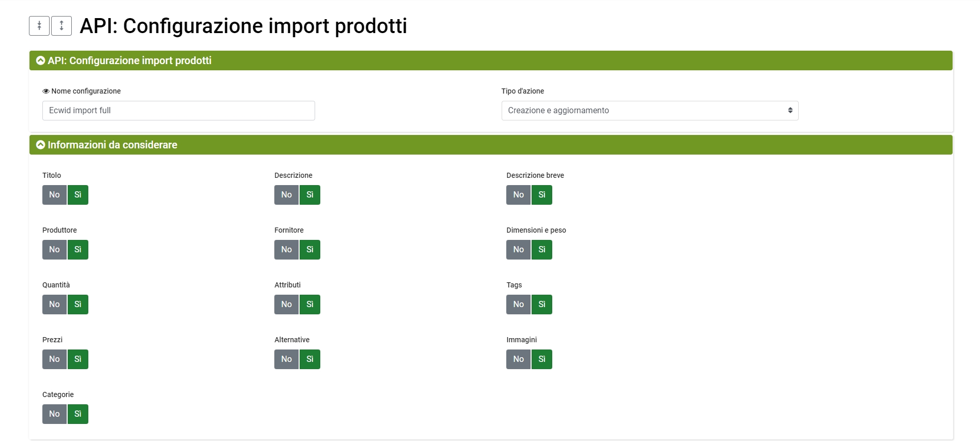This screenshot has height=441, width=980.
Task: Enable Immagini with Sì
Action: tap(542, 359)
